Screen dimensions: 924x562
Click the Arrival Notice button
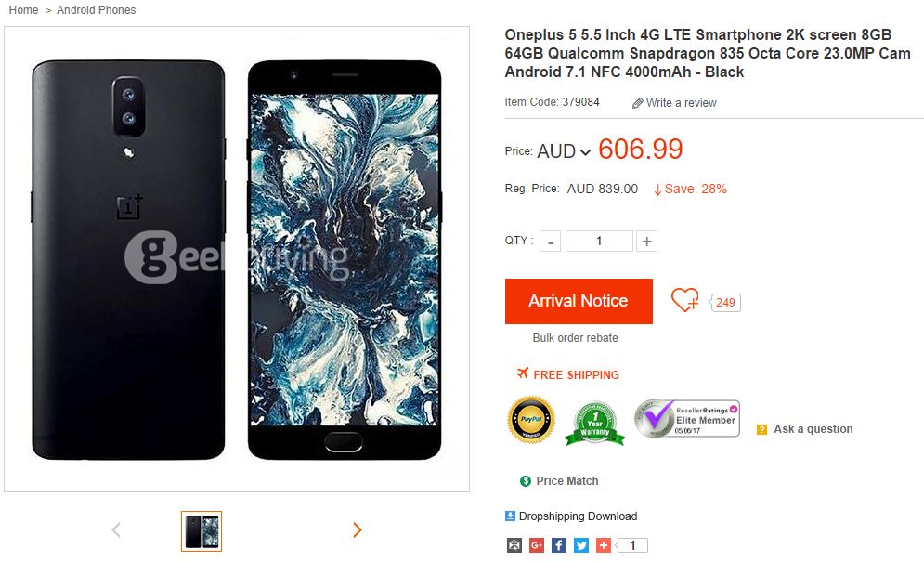coord(579,301)
